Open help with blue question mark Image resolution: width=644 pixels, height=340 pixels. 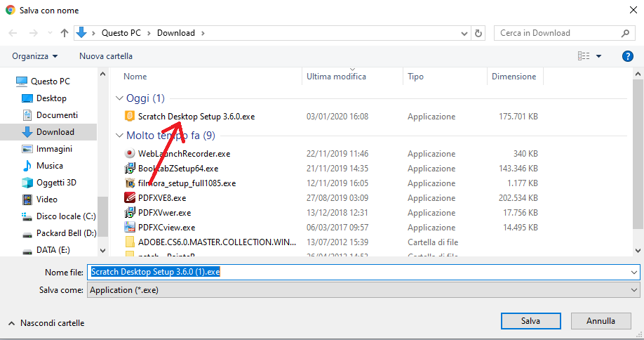(x=628, y=56)
